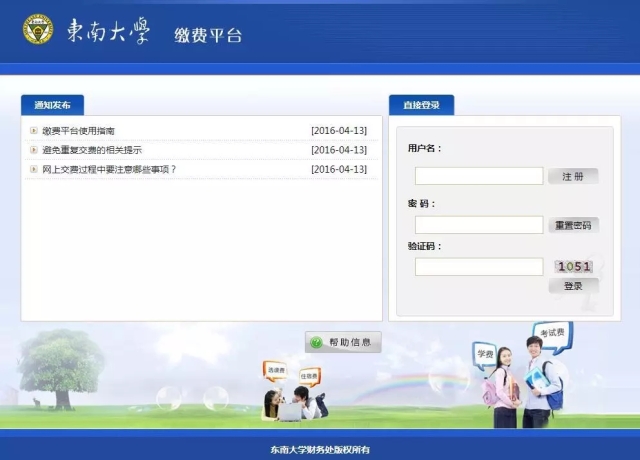Click the 住宿费 speech bubble
The width and height of the screenshot is (640, 460).
[309, 375]
